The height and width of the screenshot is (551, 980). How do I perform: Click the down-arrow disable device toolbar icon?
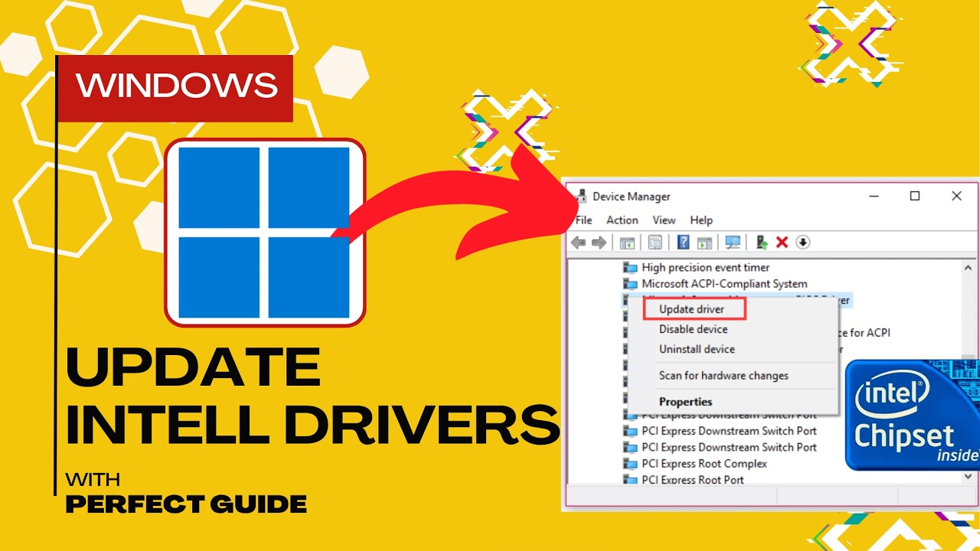point(802,243)
